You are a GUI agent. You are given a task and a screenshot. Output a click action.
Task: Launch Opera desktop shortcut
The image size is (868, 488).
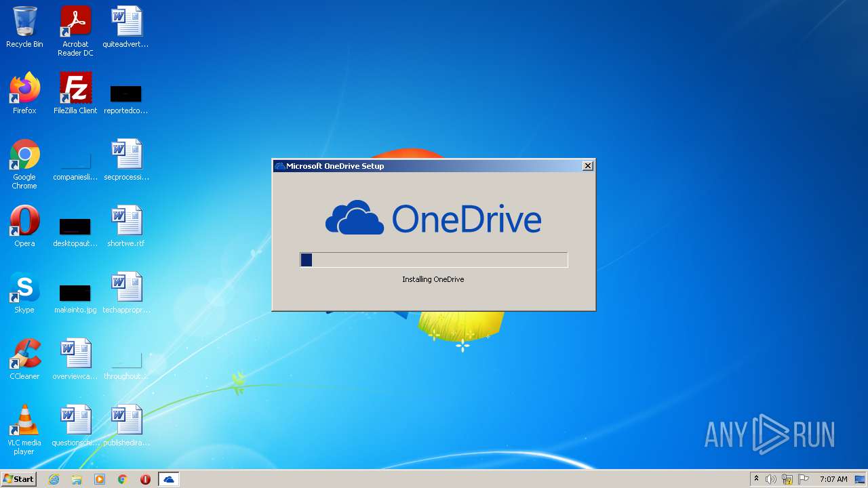(x=24, y=226)
